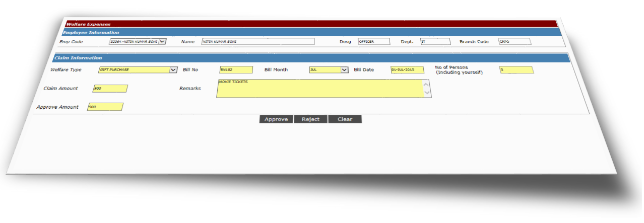This screenshot has height=223, width=644.
Task: Focus the Approve Amount field
Action: (x=105, y=107)
